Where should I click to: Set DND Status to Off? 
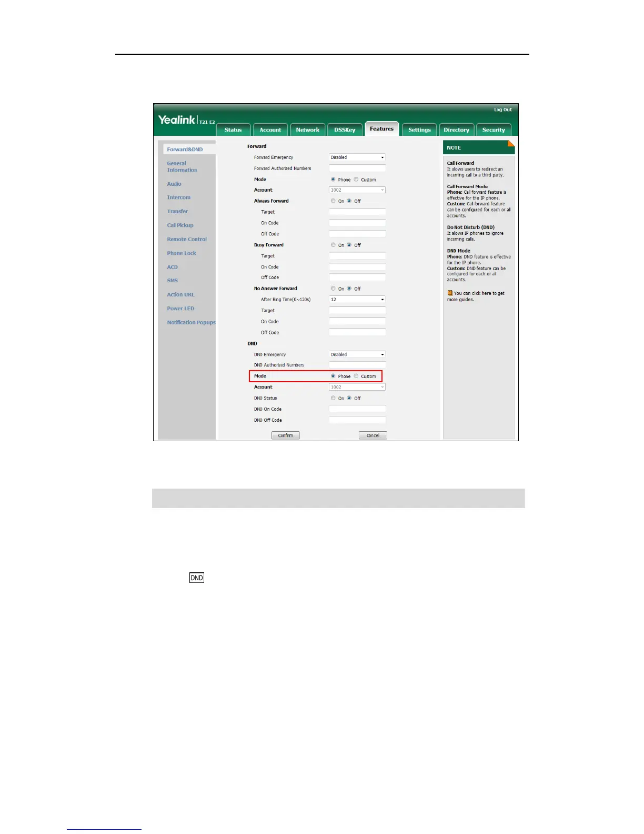[x=349, y=398]
